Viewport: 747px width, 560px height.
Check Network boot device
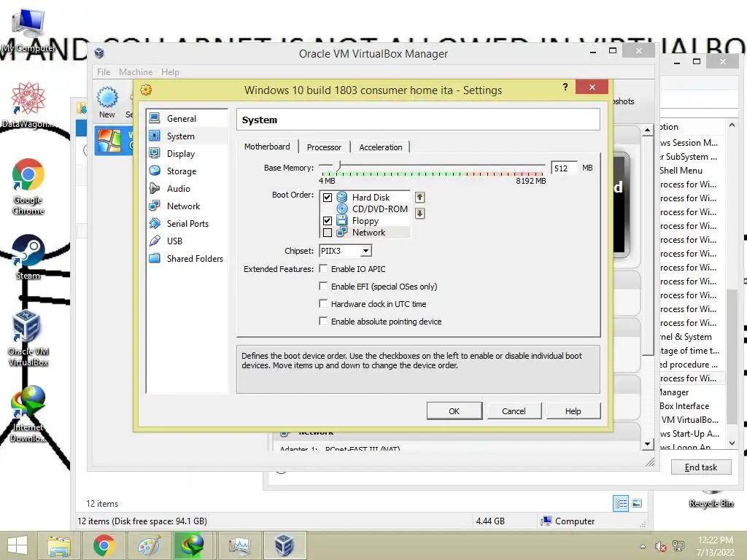coord(328,233)
